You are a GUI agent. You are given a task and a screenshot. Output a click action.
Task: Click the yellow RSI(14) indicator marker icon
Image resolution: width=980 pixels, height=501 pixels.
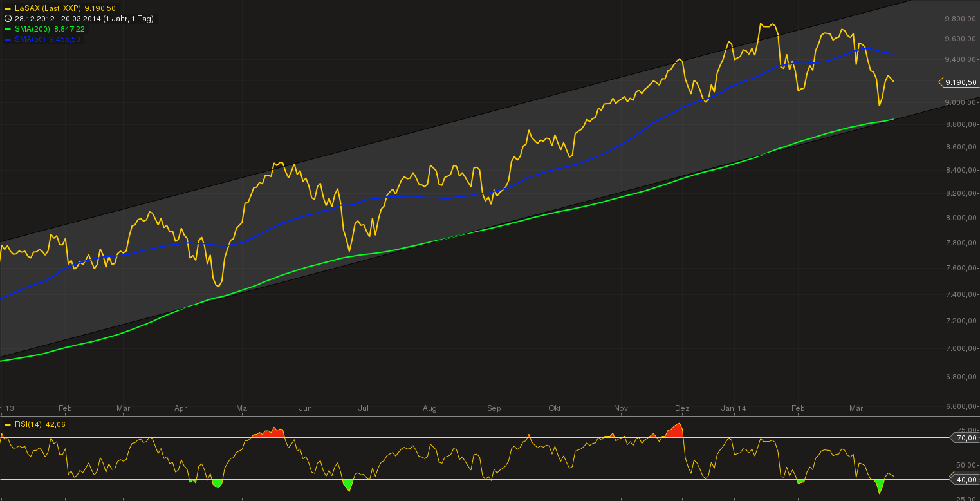tap(6, 424)
